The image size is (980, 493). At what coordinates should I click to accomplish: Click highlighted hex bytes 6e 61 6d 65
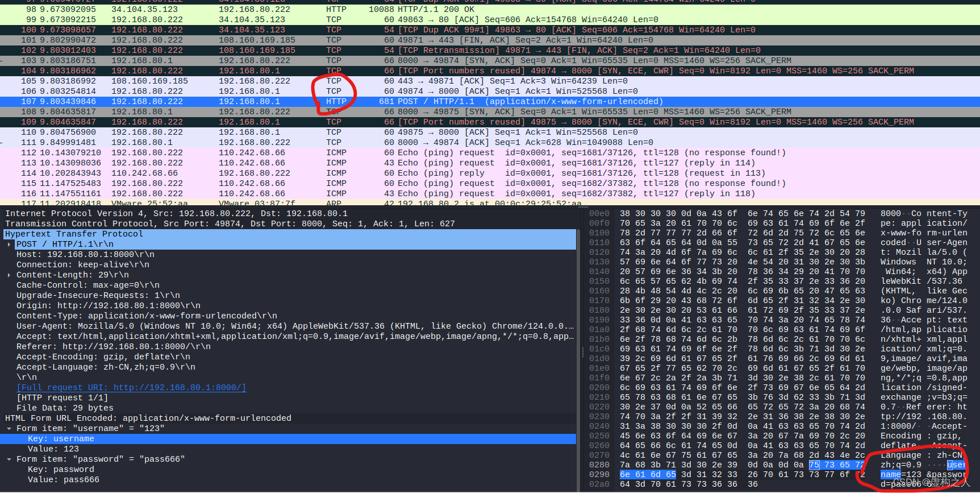(648, 474)
